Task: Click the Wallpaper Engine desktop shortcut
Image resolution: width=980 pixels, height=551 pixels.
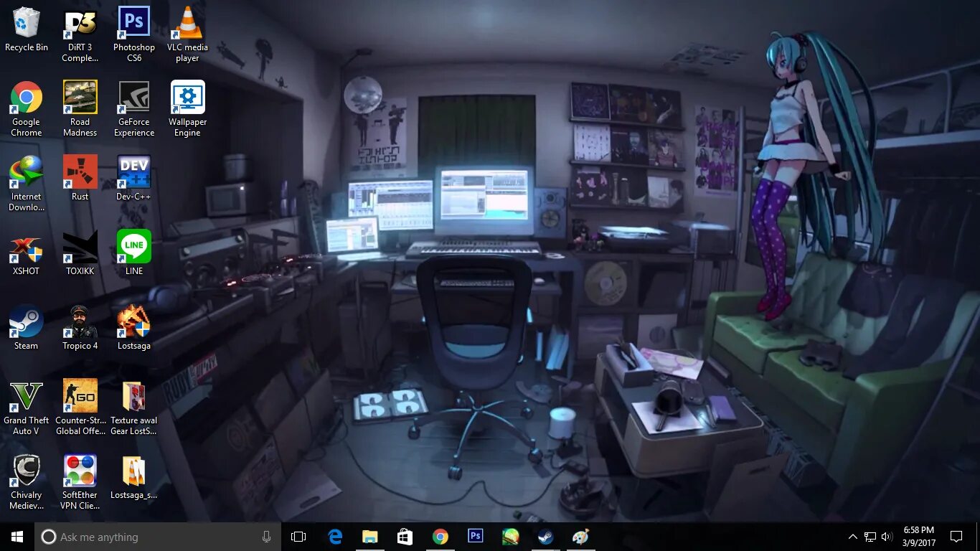Action: pyautogui.click(x=188, y=110)
